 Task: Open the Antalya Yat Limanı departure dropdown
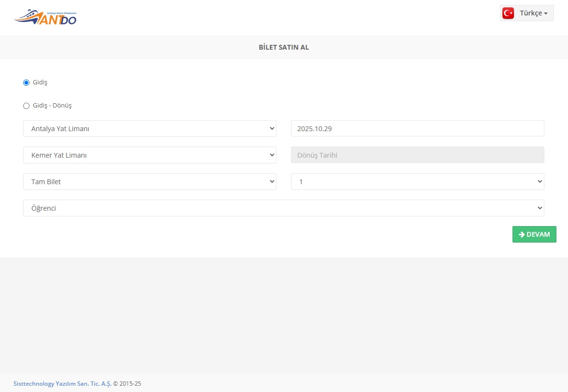(150, 129)
